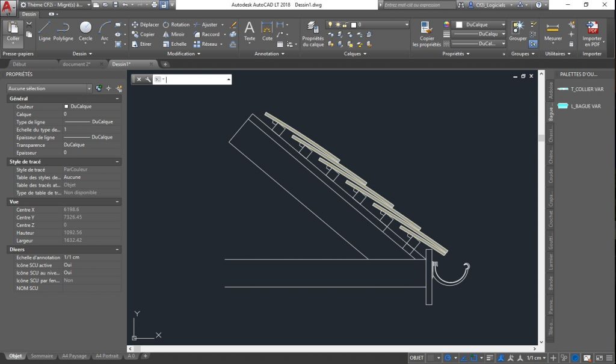Screen dimensions: 616x364
Task: Expand the Modification panel dropdown
Action: pyautogui.click(x=183, y=54)
